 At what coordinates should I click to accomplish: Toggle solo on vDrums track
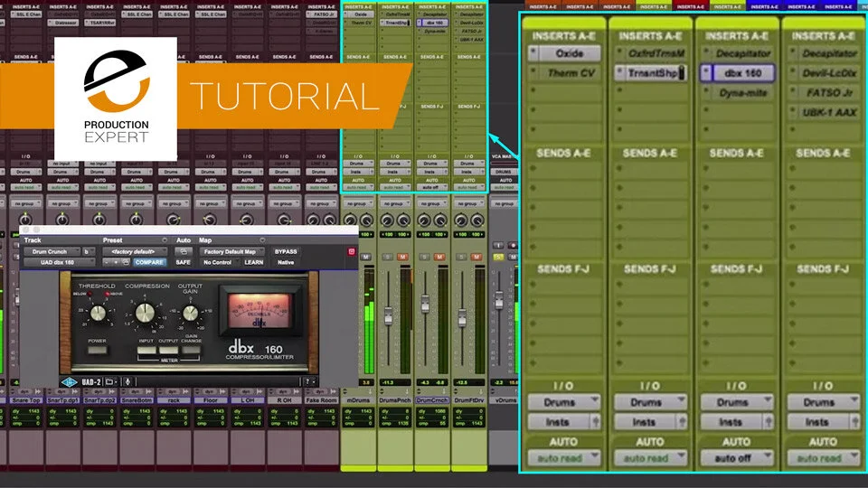point(498,257)
